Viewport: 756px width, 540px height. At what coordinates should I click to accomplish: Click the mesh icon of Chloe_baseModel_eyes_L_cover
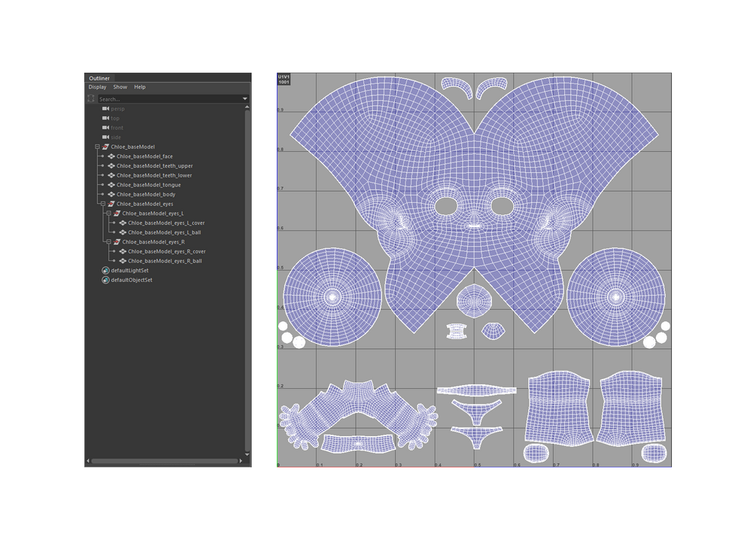(123, 223)
